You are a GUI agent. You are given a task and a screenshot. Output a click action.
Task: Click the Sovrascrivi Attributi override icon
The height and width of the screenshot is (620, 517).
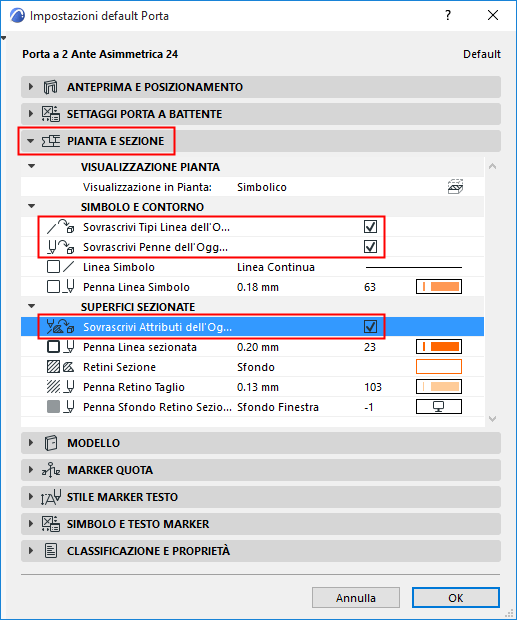[60, 327]
